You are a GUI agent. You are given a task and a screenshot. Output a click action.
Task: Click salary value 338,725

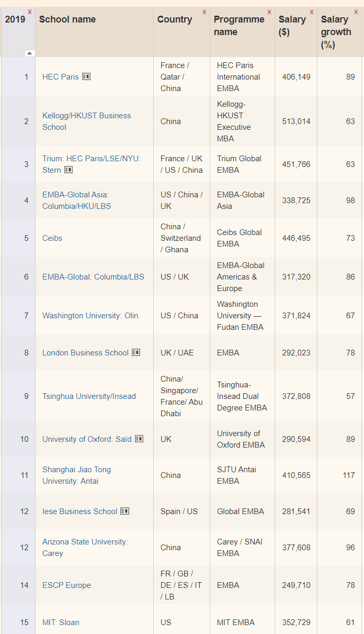click(296, 200)
